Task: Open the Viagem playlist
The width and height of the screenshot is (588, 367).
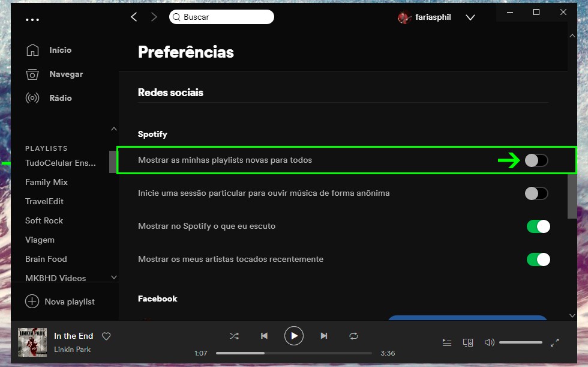Action: click(40, 240)
